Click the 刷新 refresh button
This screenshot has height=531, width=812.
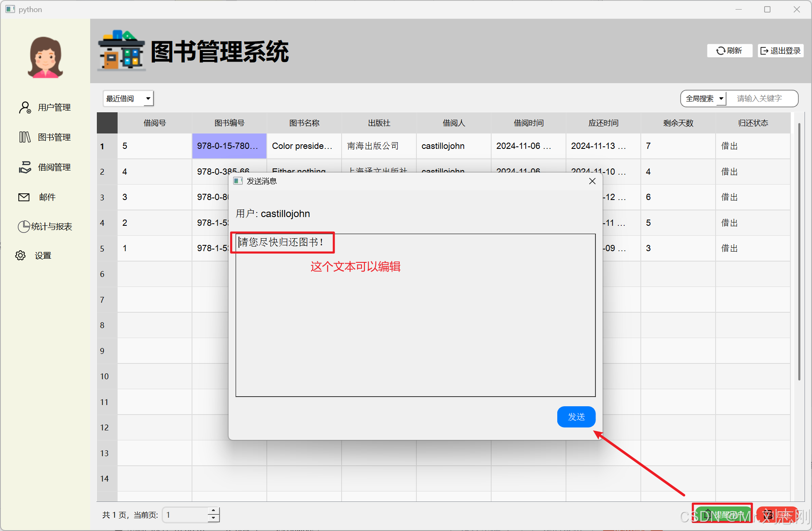coord(729,51)
